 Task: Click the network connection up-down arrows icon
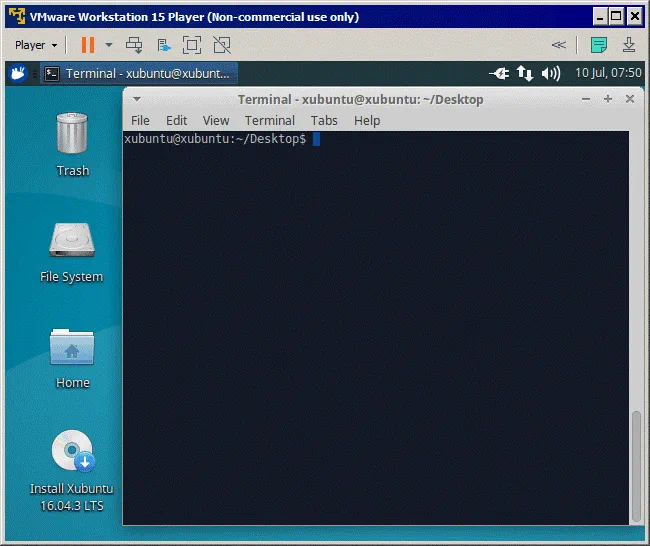524,73
